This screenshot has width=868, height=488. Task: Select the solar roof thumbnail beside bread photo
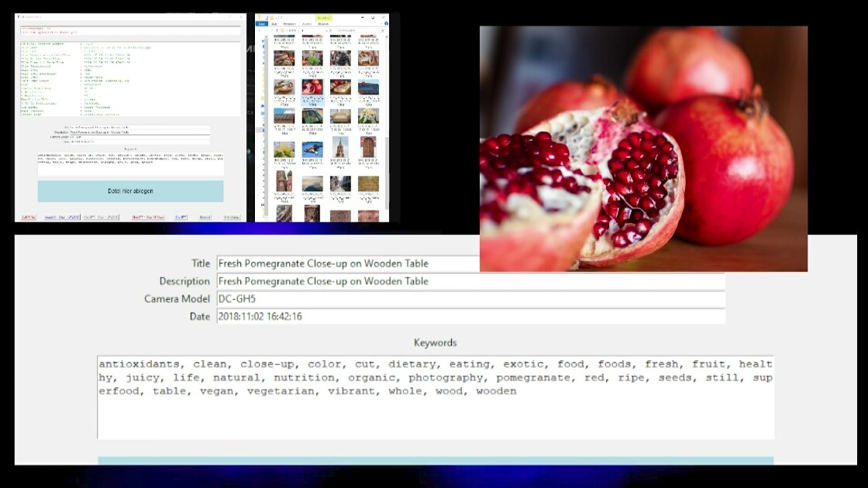(368, 88)
